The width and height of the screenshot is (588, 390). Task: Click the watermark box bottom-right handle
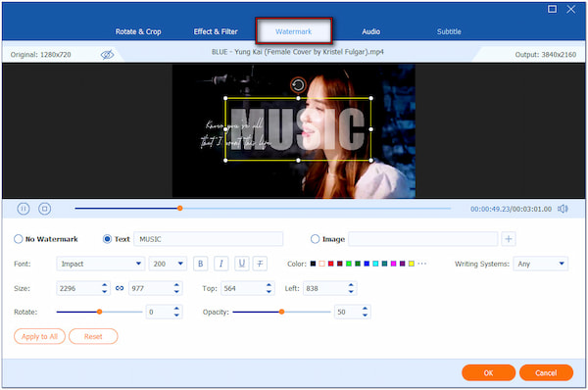coord(370,160)
